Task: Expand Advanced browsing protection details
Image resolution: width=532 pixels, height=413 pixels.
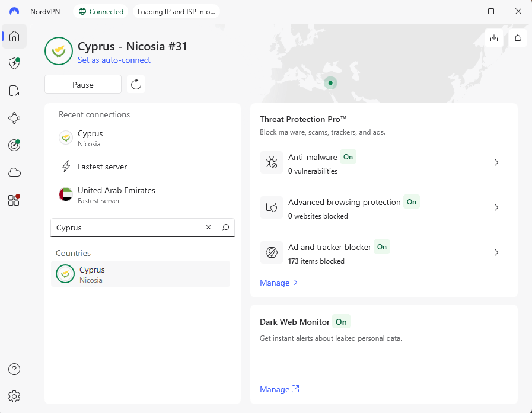Action: point(496,207)
